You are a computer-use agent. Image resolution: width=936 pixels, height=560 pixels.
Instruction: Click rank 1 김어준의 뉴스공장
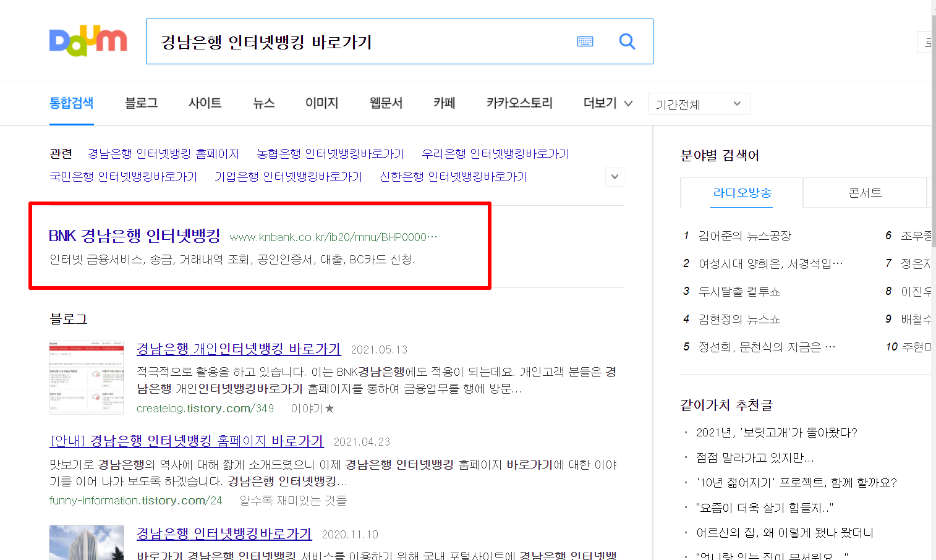click(x=744, y=236)
